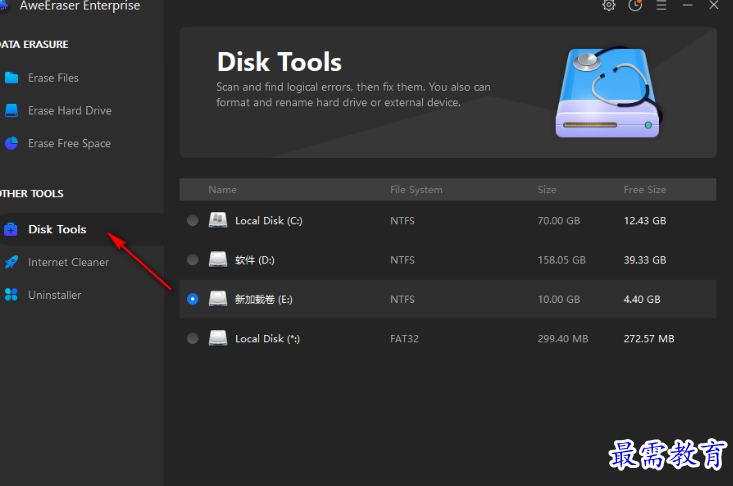Click the Local Disk (C:) drive icon
Screen dimensions: 733x486
[x=218, y=221]
